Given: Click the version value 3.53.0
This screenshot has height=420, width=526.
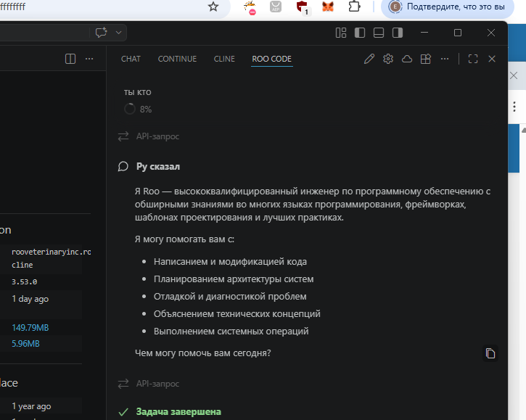Looking at the screenshot, I should coord(24,281).
